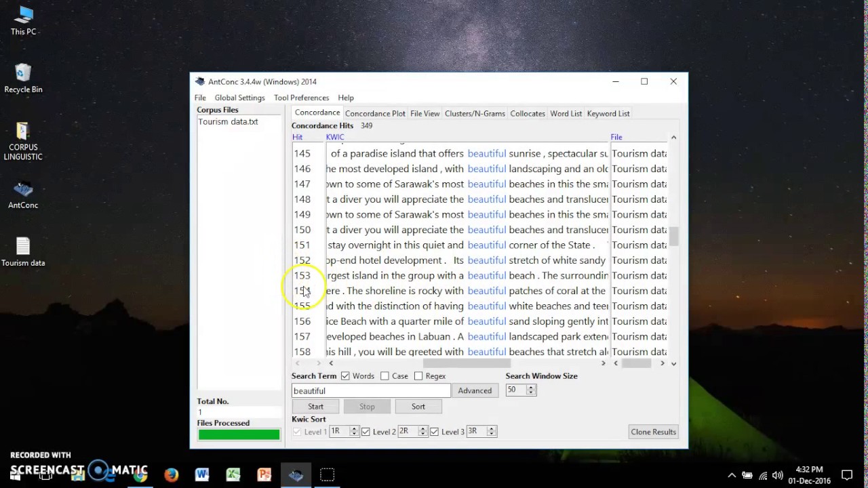This screenshot has height=488, width=868.
Task: Click the File column horizontal scrollbar thumb
Action: click(637, 364)
